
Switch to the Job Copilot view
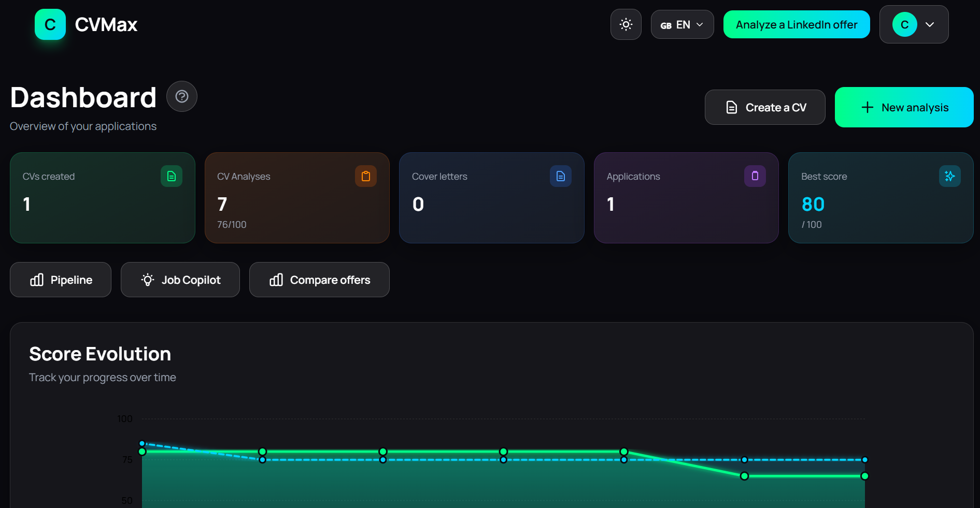(x=180, y=280)
